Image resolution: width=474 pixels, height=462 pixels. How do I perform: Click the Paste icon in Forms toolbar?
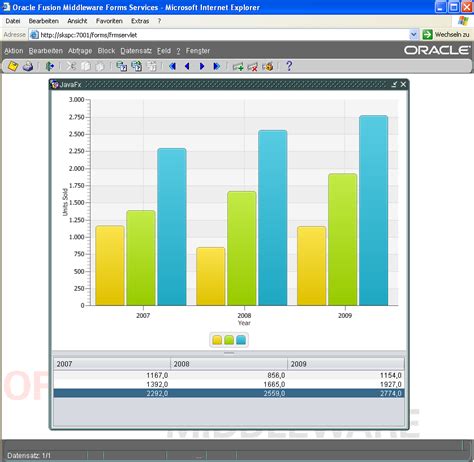[99, 66]
